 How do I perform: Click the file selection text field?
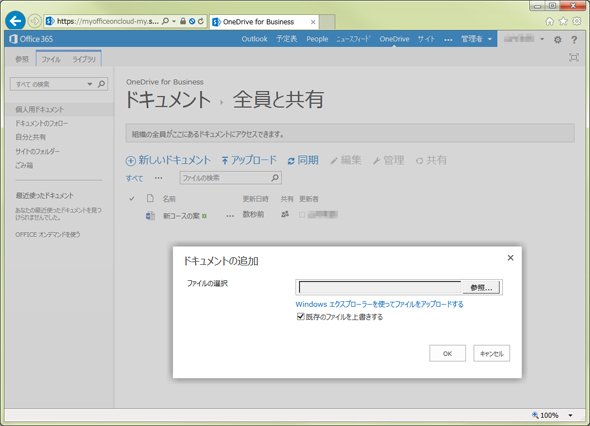pos(380,288)
